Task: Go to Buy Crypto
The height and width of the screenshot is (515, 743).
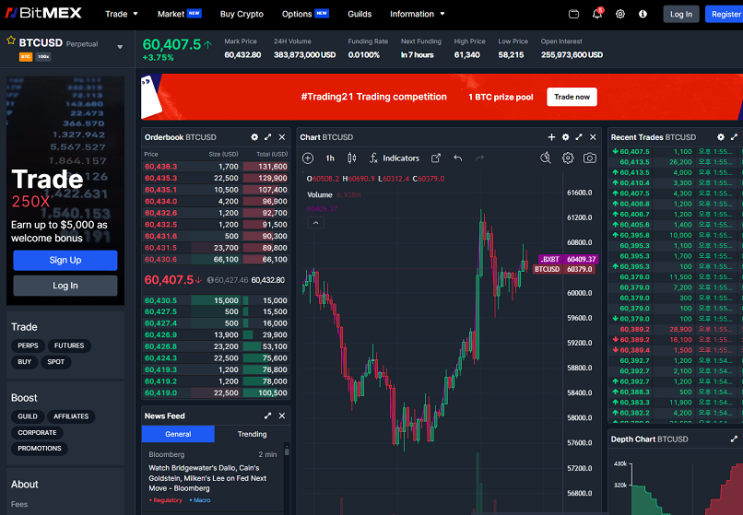Action: click(242, 14)
